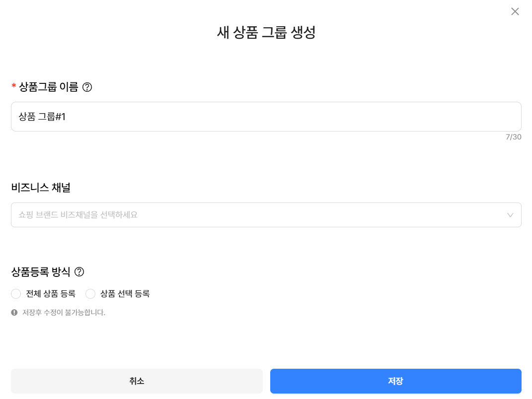Open help tooltip beside 상품등록 방식
This screenshot has height=399, width=532.
tap(79, 271)
